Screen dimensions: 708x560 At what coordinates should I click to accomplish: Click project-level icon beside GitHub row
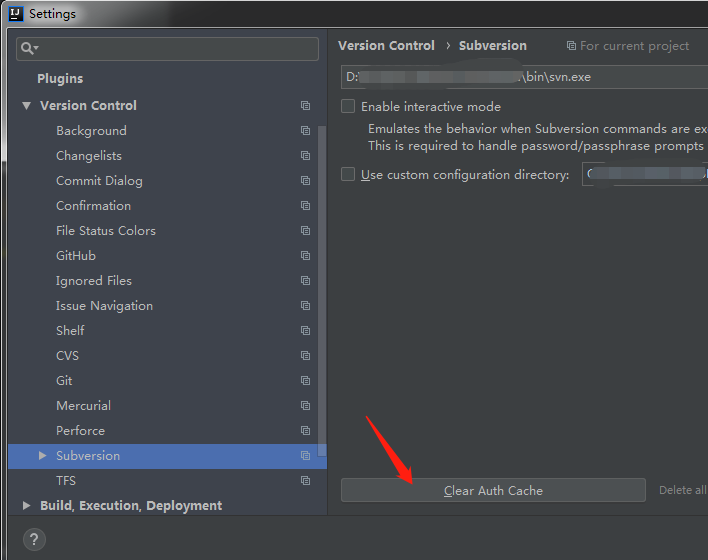(306, 256)
